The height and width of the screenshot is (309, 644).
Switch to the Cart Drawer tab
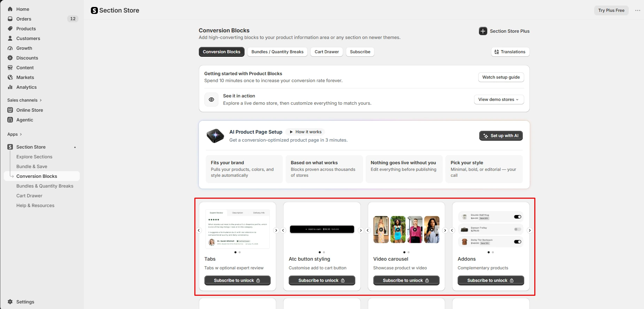[327, 52]
